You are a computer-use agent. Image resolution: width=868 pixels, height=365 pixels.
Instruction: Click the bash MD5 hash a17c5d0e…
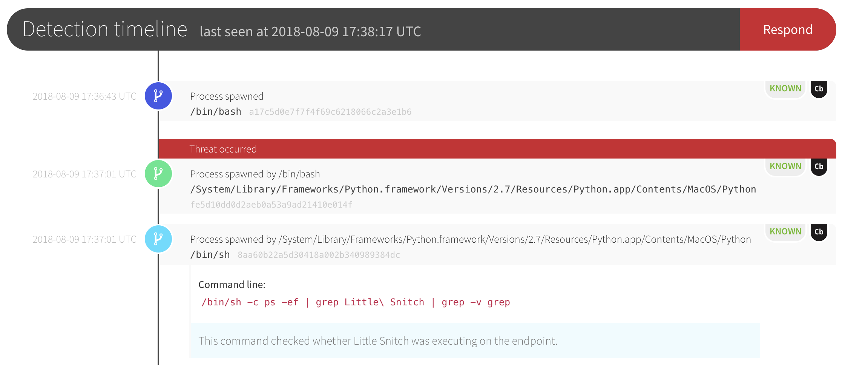(x=330, y=112)
